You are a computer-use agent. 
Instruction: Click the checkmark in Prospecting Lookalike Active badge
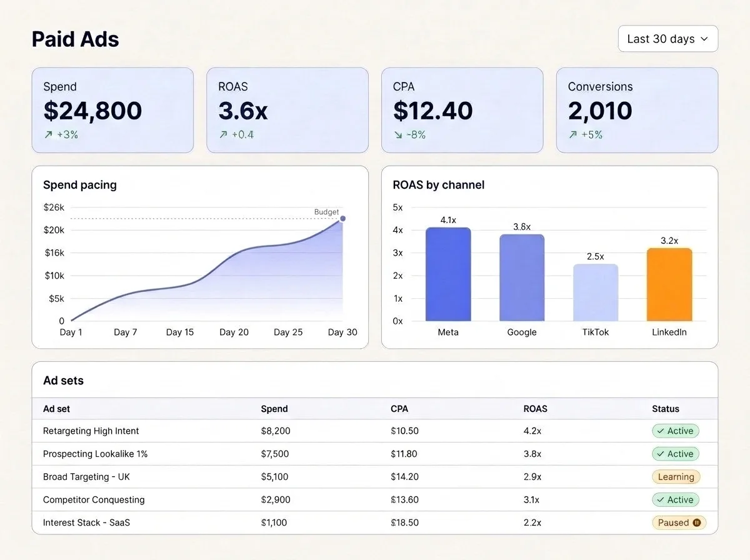pyautogui.click(x=660, y=454)
